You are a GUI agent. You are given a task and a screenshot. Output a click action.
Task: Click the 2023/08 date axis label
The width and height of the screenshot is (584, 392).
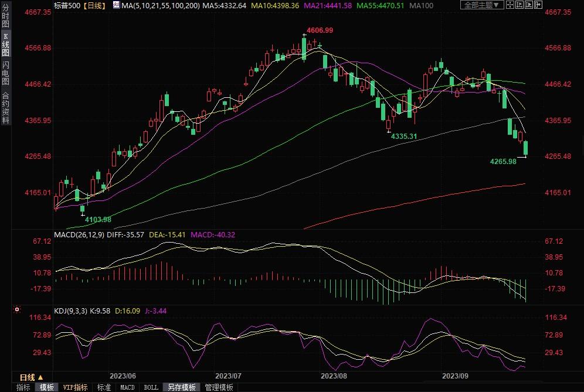pyautogui.click(x=334, y=376)
